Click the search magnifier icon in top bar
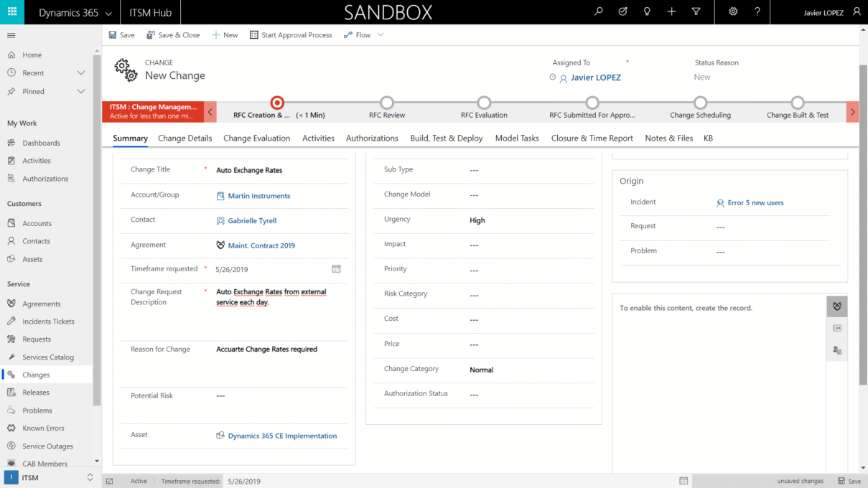The width and height of the screenshot is (868, 488). pos(599,11)
